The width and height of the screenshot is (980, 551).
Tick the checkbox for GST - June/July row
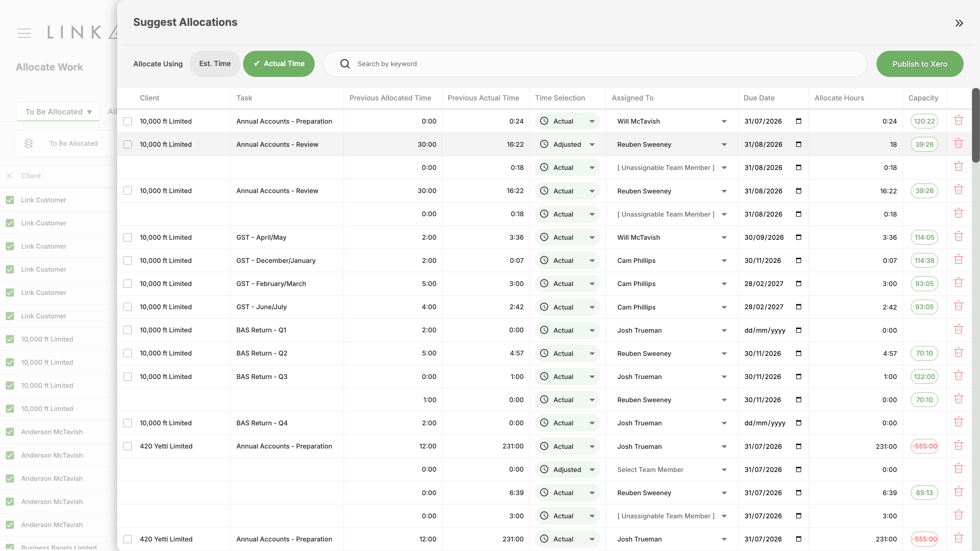[x=128, y=307]
